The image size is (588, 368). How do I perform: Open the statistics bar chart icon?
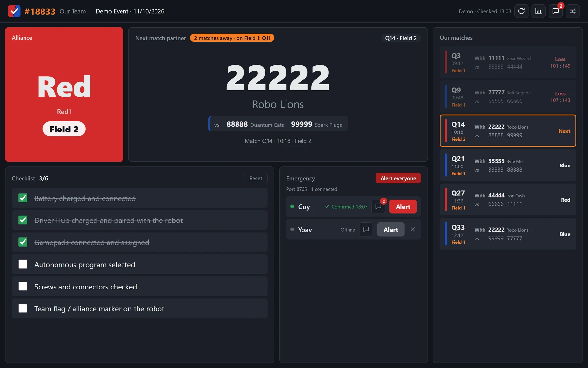tap(538, 11)
